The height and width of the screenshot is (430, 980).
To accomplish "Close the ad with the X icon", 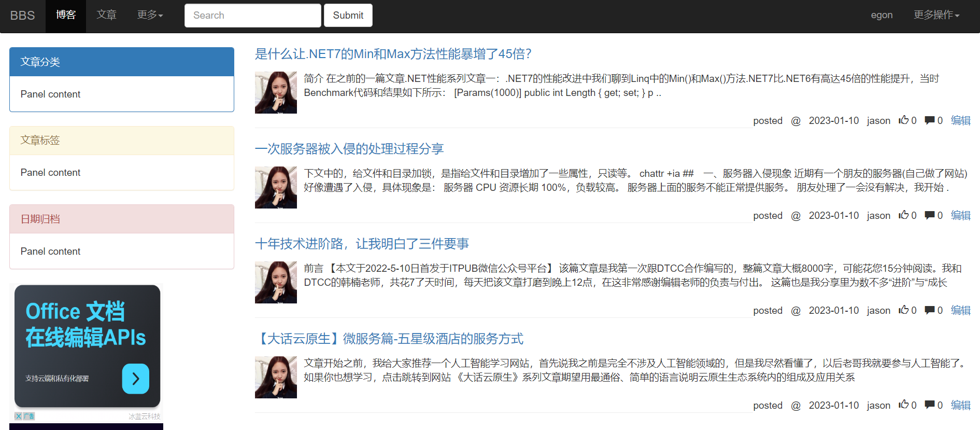I will tap(18, 416).
